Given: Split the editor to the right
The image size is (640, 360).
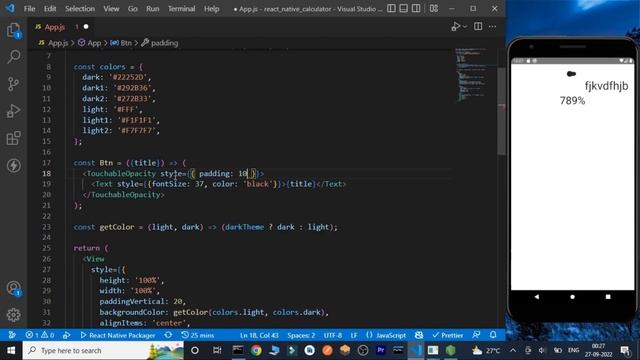Looking at the screenshot, I should [478, 27].
